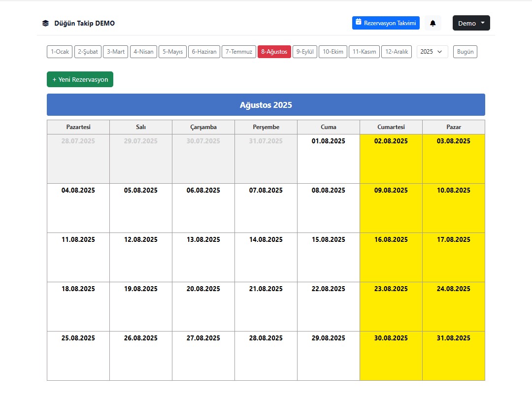Switch to the 9-Eylül month tab

[305, 52]
